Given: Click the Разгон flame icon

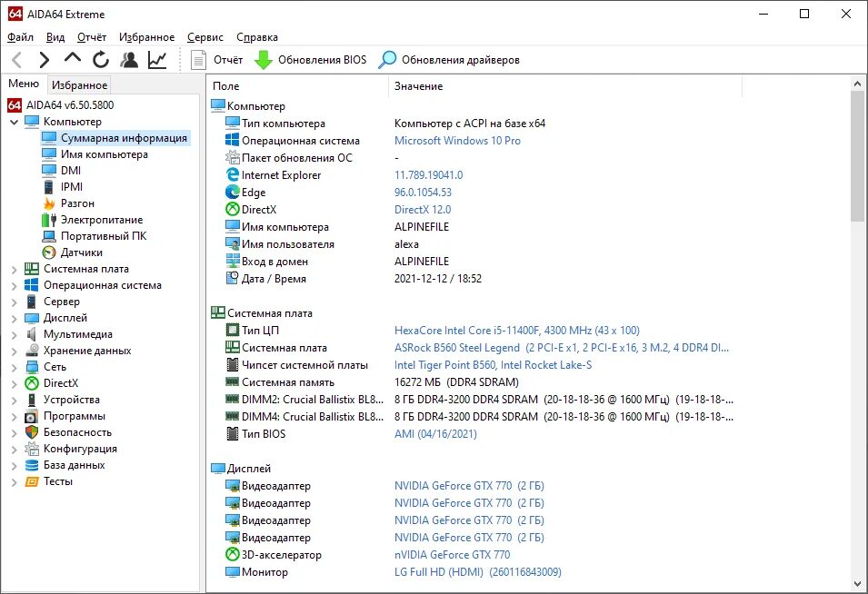Looking at the screenshot, I should tap(49, 203).
